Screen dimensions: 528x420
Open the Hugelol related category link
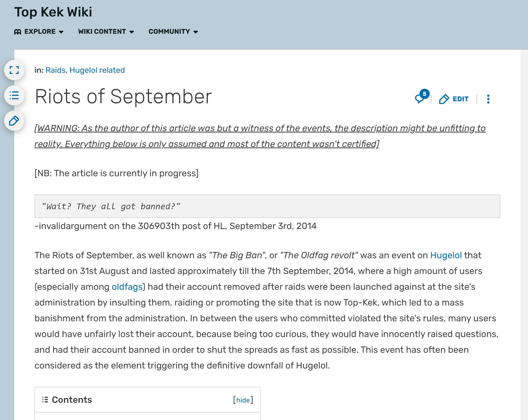click(97, 70)
